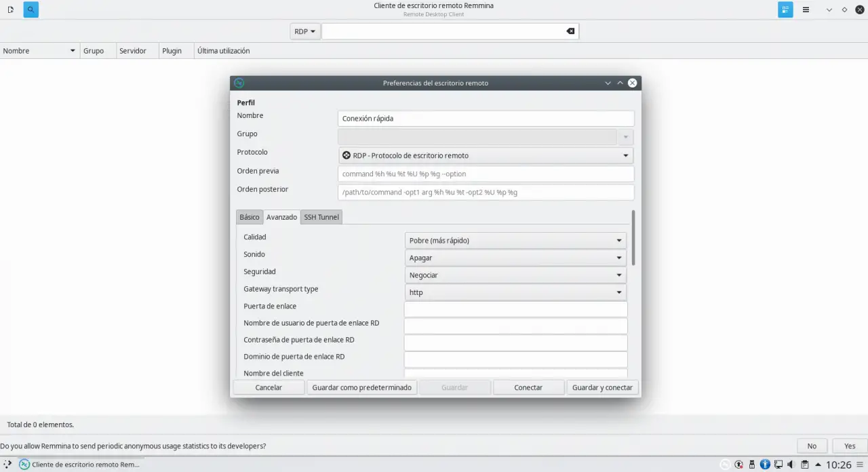868x472 pixels.
Task: Toggle the search bar magnifier icon
Action: coord(31,9)
